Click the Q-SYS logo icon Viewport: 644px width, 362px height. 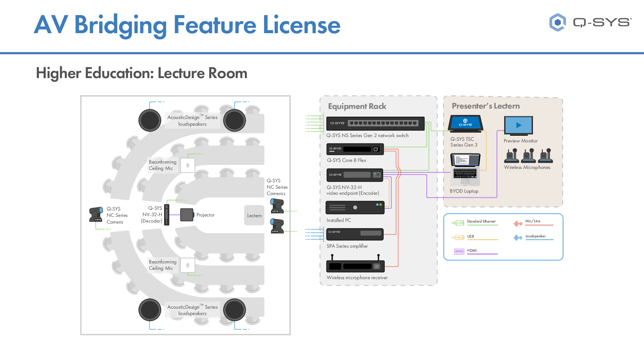[557, 22]
